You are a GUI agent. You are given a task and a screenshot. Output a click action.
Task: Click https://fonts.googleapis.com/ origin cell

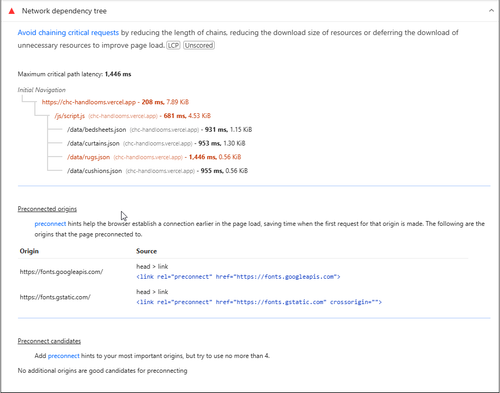[x=61, y=272]
